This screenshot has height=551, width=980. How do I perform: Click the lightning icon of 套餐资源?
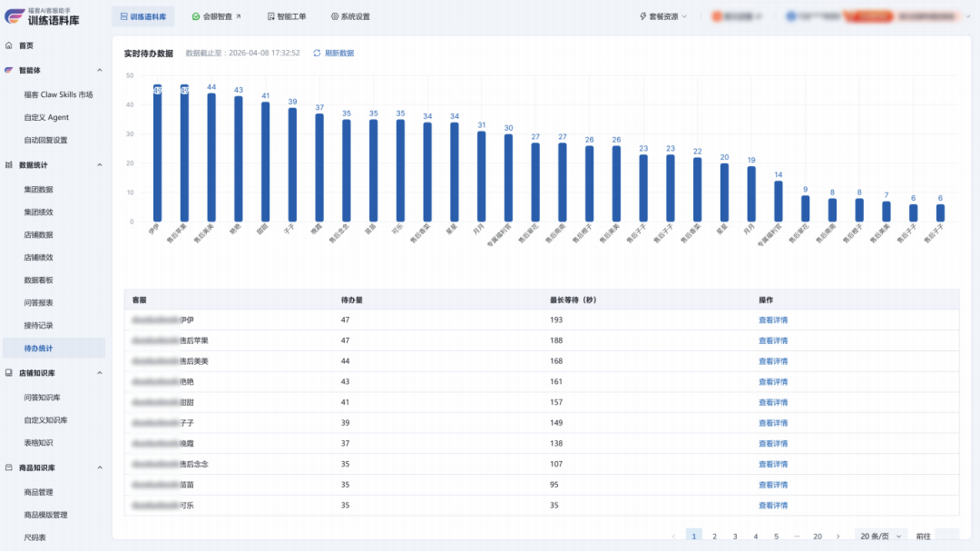[x=642, y=17]
